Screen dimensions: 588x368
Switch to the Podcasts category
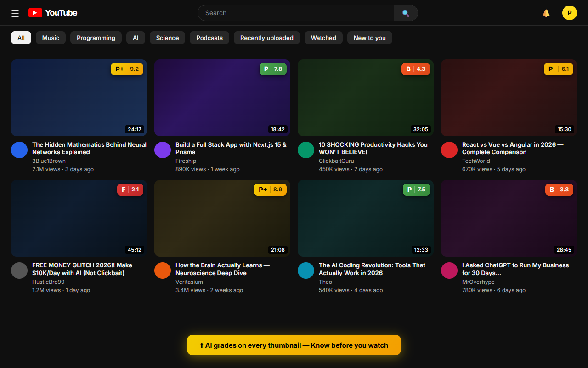(209, 38)
